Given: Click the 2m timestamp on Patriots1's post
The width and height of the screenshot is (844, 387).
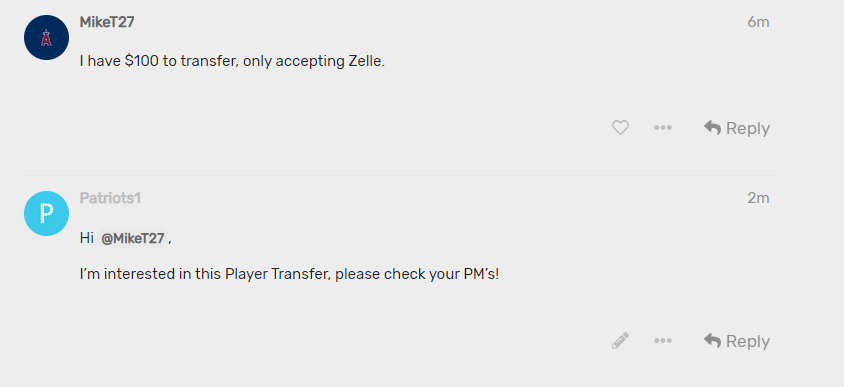Looking at the screenshot, I should pos(758,198).
